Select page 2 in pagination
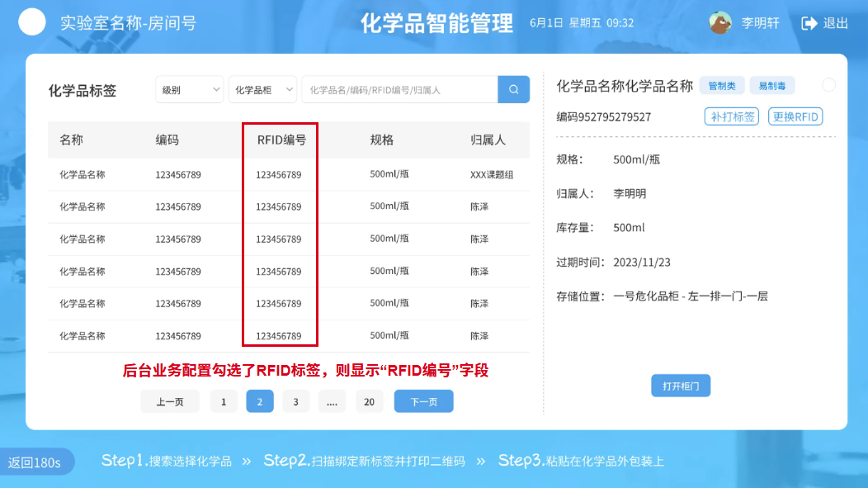This screenshot has height=488, width=868. click(x=260, y=401)
